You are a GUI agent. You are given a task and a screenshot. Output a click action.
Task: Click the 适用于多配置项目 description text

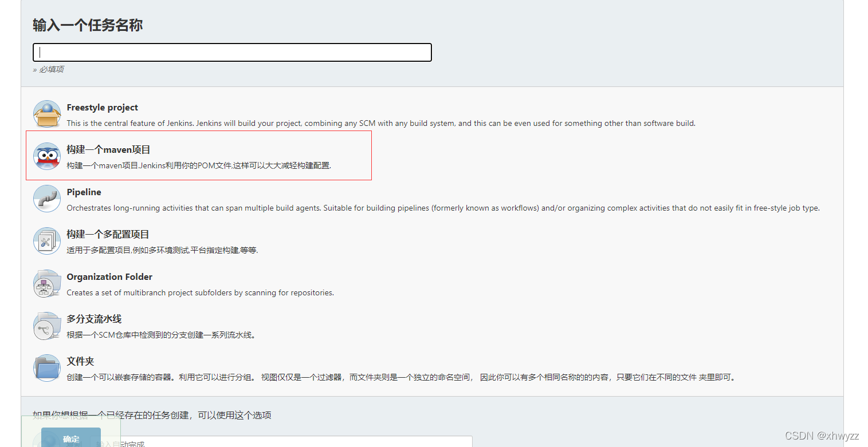tap(162, 250)
